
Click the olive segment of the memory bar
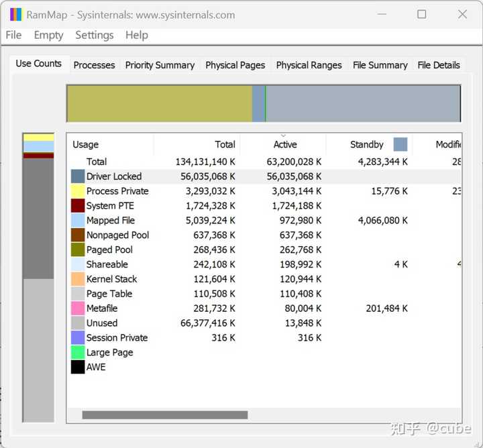click(x=160, y=103)
